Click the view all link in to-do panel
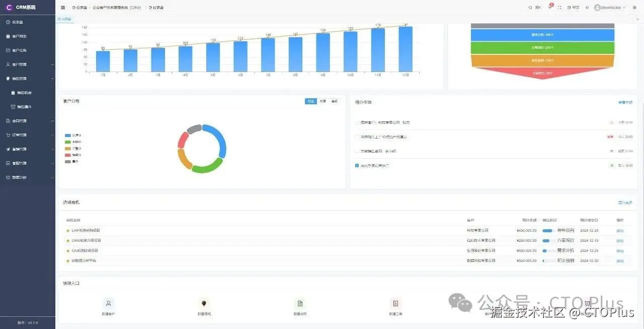This screenshot has height=329, width=644. click(625, 102)
